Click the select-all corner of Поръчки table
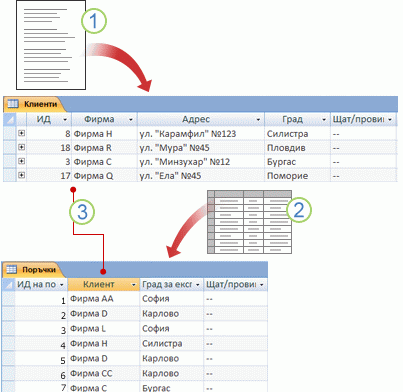Image resolution: width=403 pixels, height=392 pixels. click(x=8, y=284)
